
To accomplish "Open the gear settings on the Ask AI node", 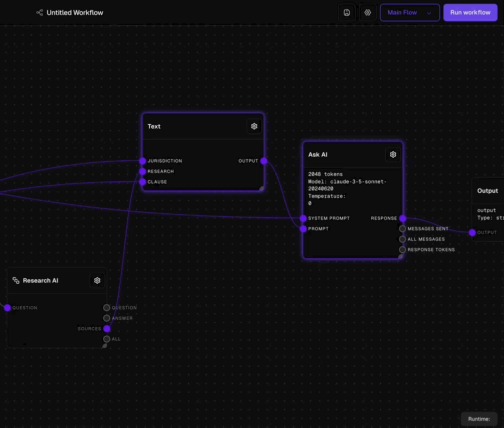I will point(393,154).
